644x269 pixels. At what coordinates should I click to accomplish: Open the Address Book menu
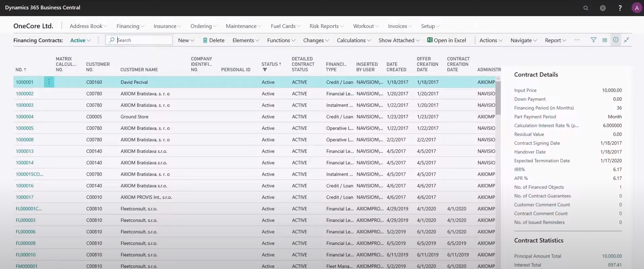88,26
